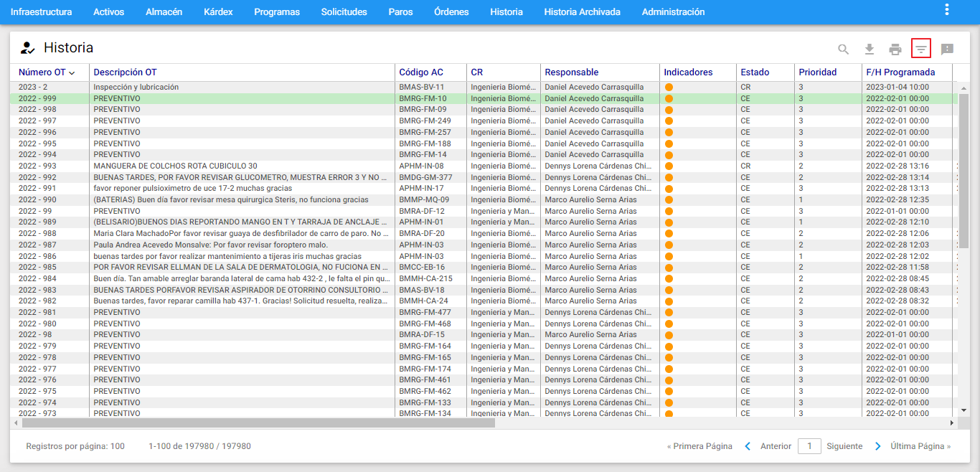Open the filter list icon
This screenshot has width=980, height=472.
[x=921, y=49]
